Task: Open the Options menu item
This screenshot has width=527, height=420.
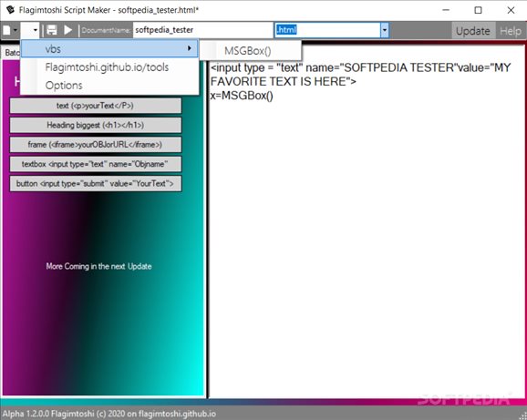Action: click(x=109, y=86)
